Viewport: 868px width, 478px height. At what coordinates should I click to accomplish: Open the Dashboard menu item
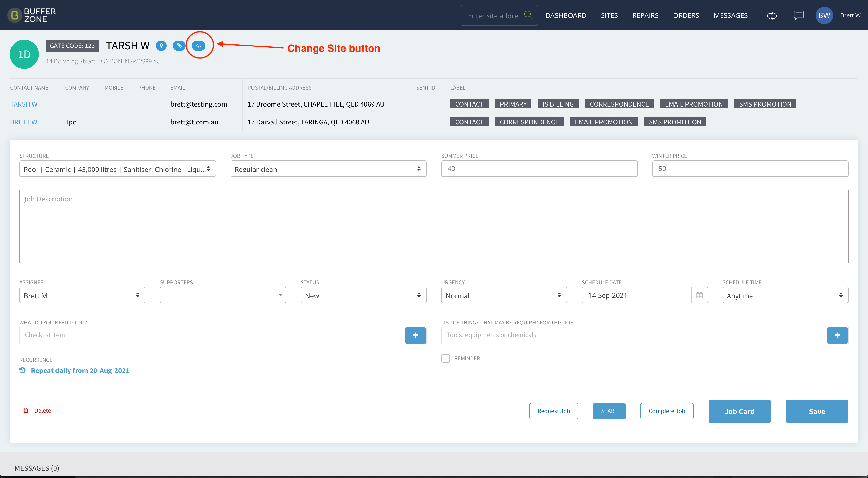(566, 15)
